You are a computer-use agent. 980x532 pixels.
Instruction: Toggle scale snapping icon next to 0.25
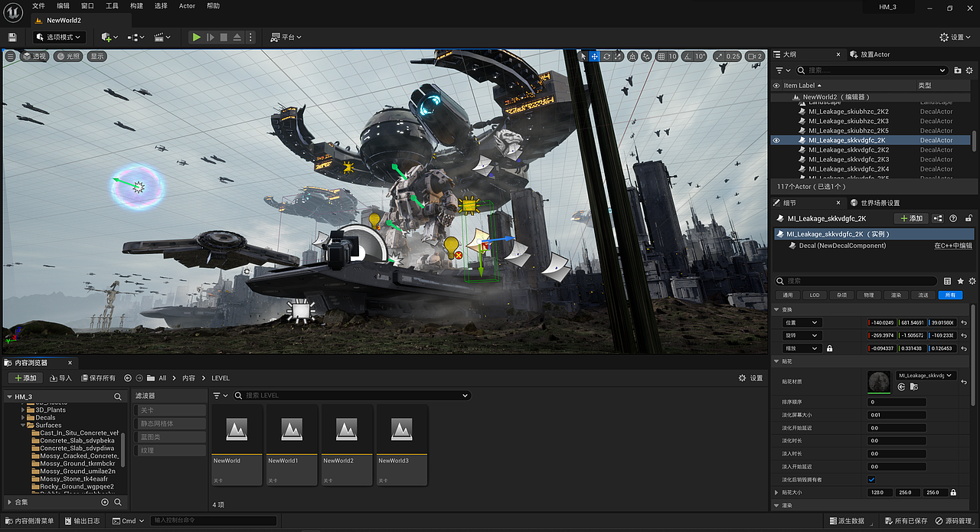pyautogui.click(x=720, y=56)
